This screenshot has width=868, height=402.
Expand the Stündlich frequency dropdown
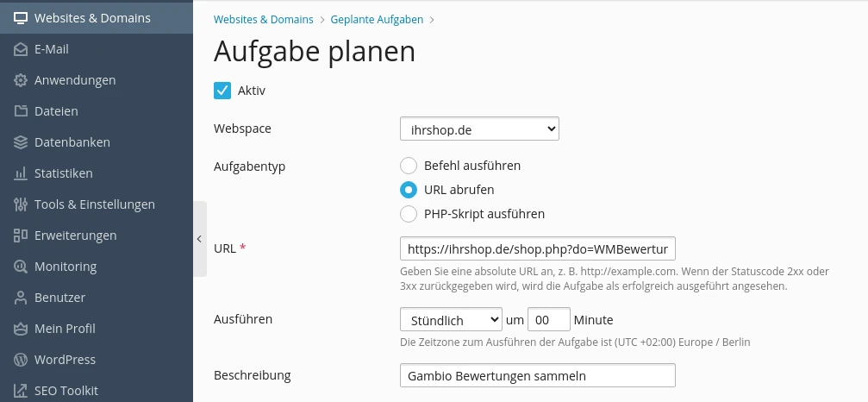point(451,319)
